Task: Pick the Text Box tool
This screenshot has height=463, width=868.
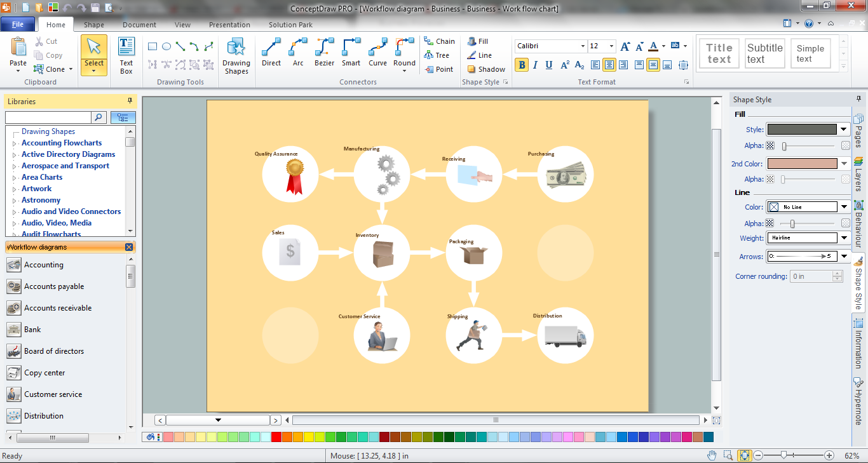Action: pos(126,56)
